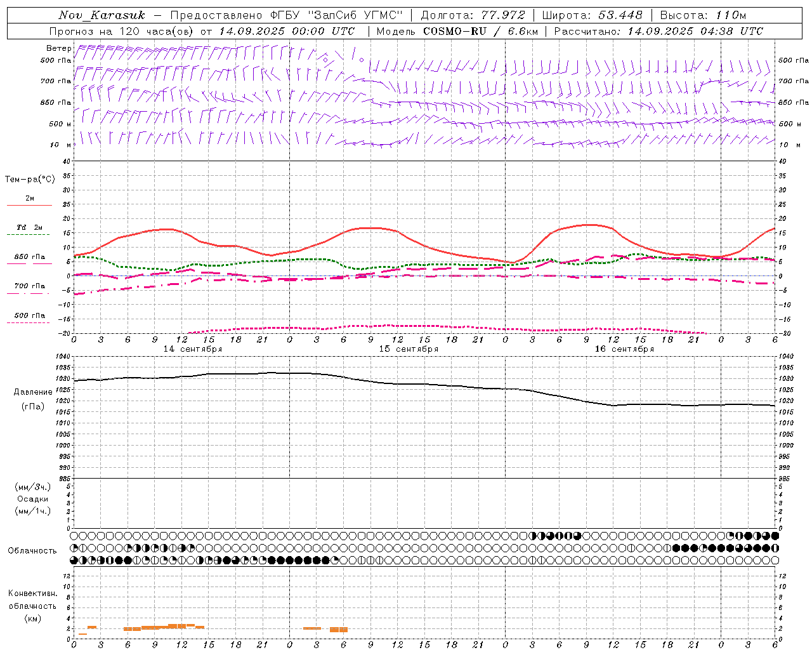
Task: Click the Ветер panel label
Action: (58, 48)
